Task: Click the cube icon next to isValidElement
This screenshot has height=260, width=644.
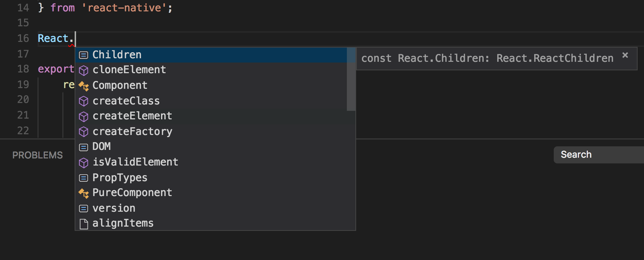Action: (84, 162)
